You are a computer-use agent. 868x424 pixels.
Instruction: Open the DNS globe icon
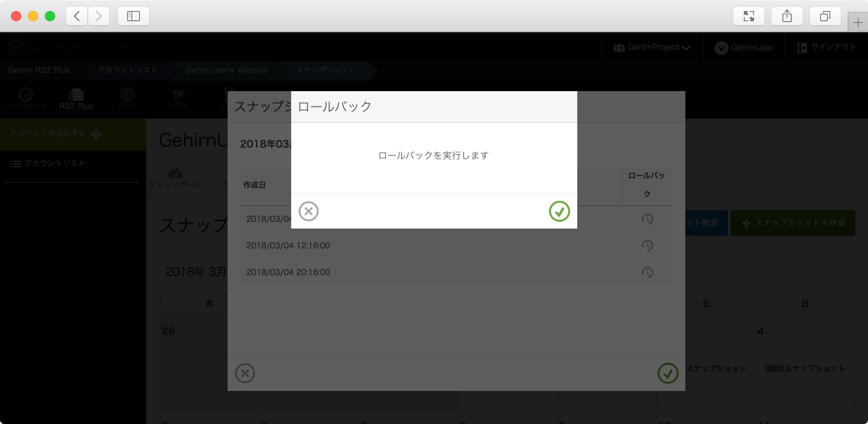coord(127,99)
